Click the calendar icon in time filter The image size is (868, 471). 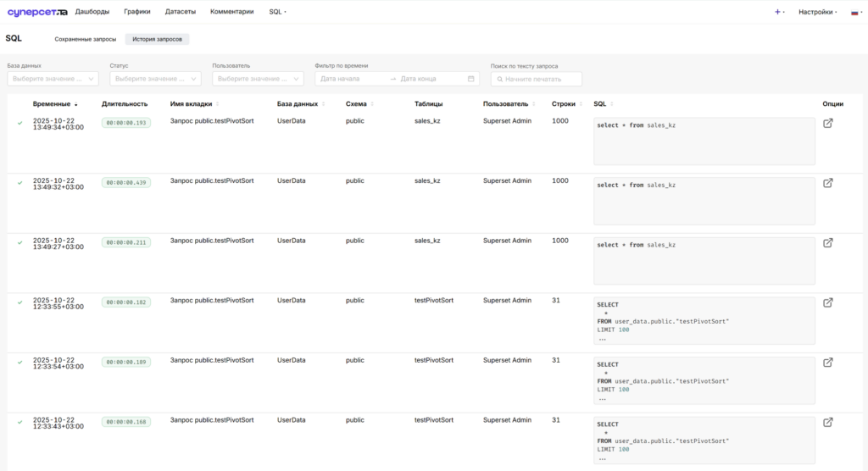point(470,79)
